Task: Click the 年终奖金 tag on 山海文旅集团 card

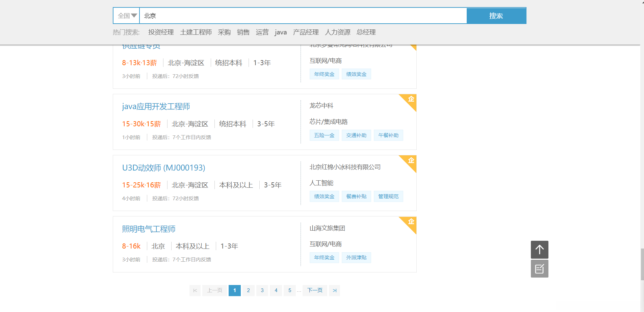Action: 324,258
